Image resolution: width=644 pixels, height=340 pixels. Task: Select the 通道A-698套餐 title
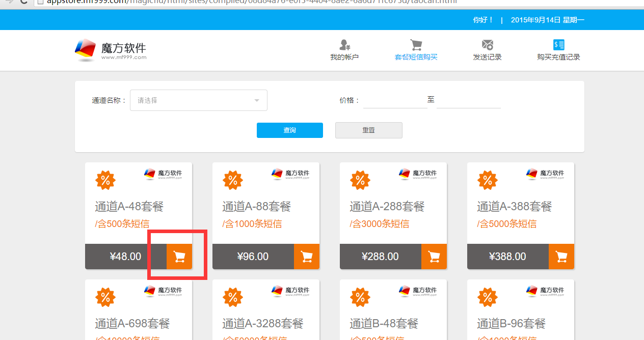(132, 324)
